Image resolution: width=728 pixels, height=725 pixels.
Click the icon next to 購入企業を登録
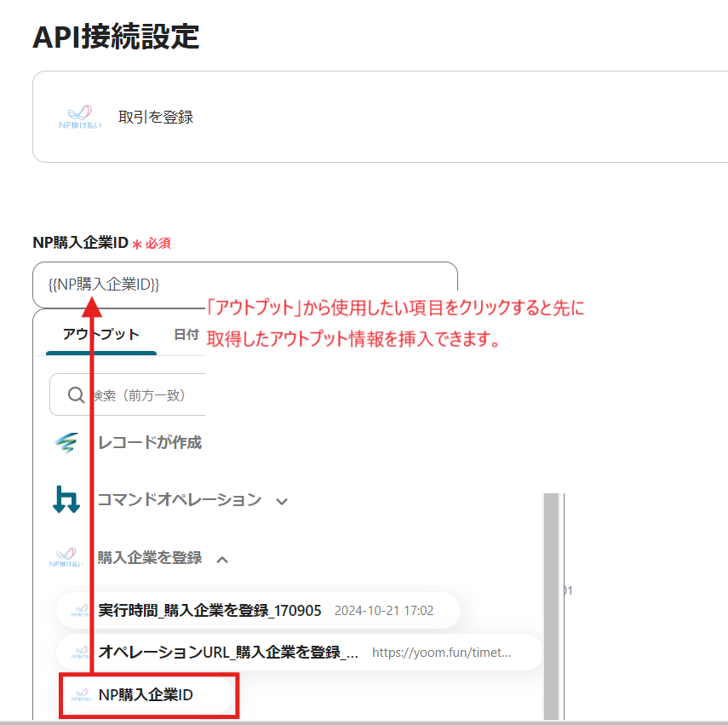(x=66, y=558)
